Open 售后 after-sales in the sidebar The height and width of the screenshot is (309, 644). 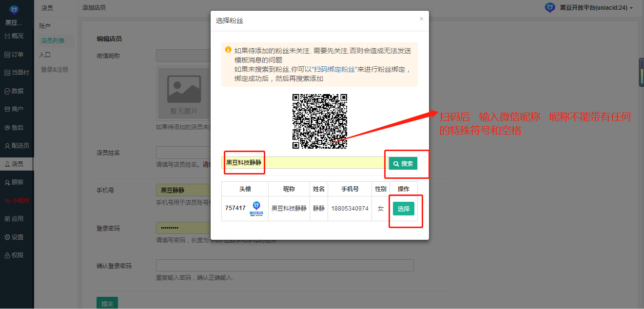[14, 127]
